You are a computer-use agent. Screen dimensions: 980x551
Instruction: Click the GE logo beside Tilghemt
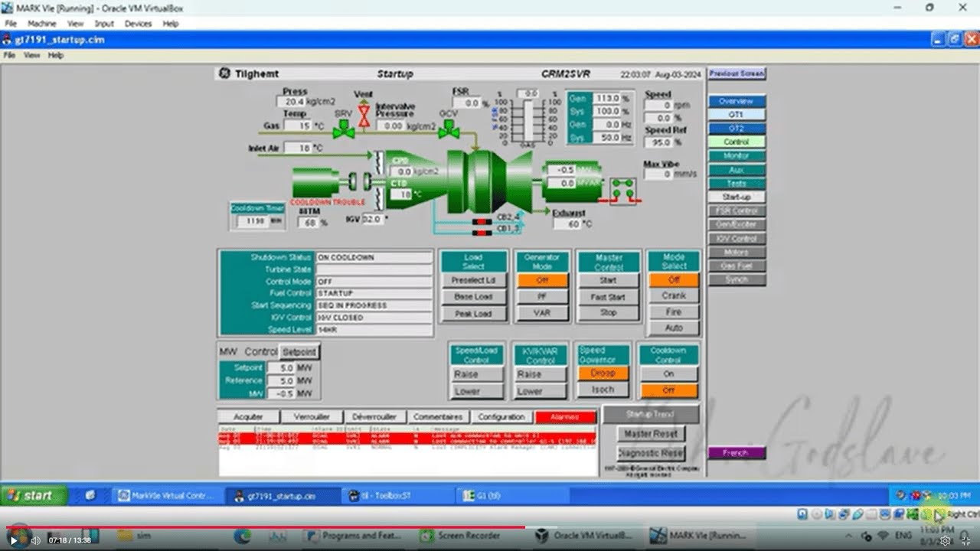[x=224, y=74]
